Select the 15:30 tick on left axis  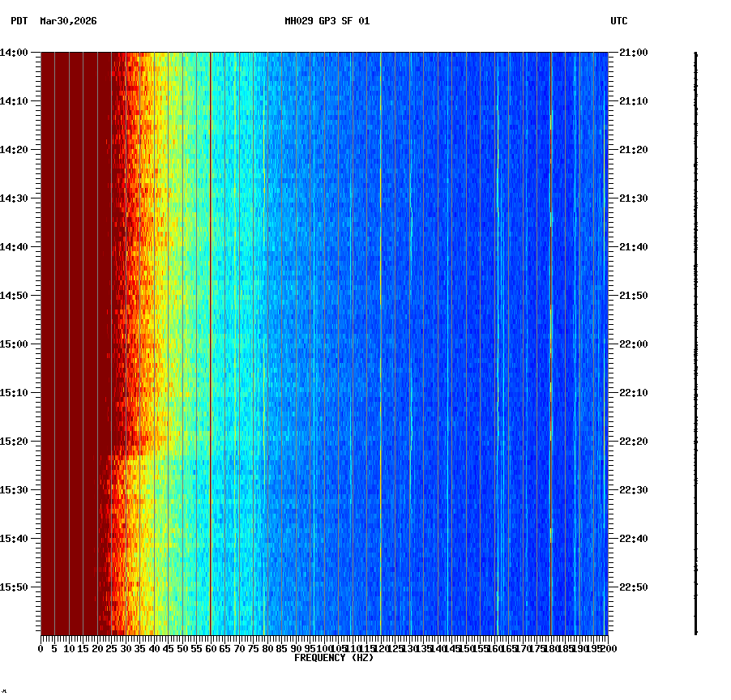click(18, 489)
